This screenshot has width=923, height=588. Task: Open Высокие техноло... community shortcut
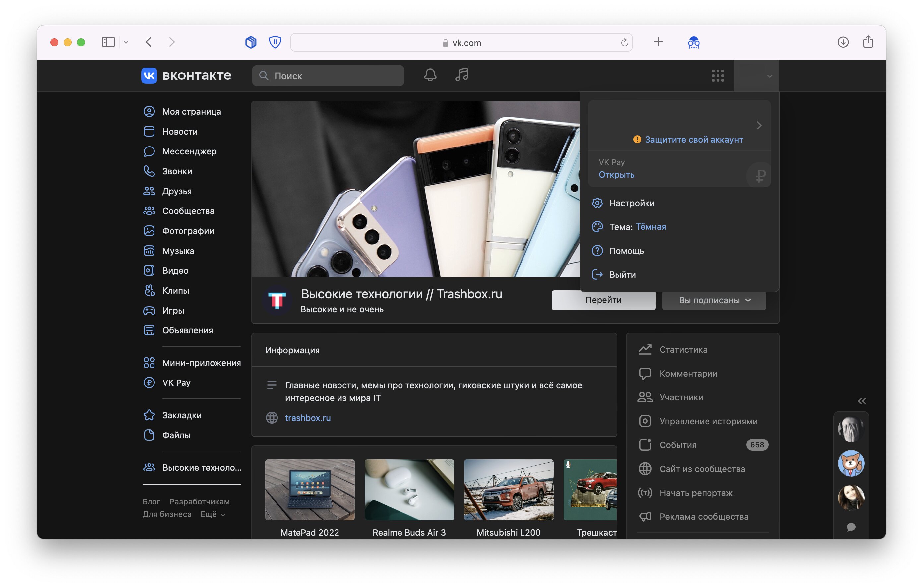[x=191, y=468]
